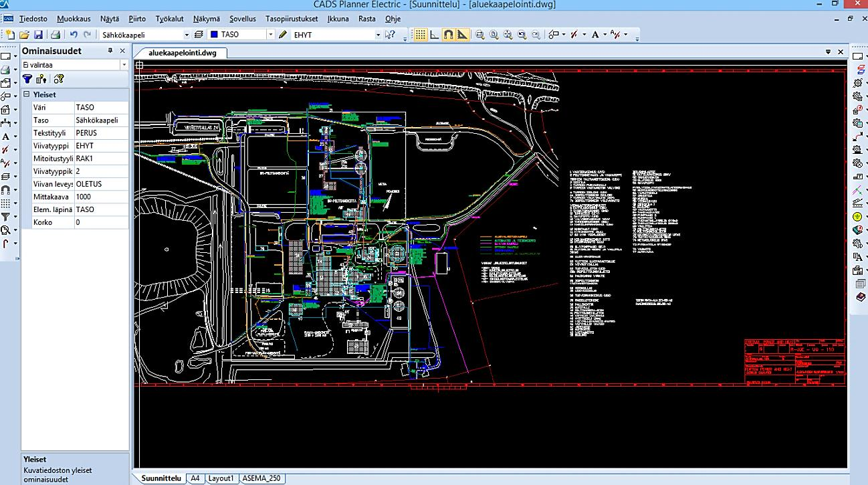
Task: Open the Piirto menu
Action: (x=137, y=19)
